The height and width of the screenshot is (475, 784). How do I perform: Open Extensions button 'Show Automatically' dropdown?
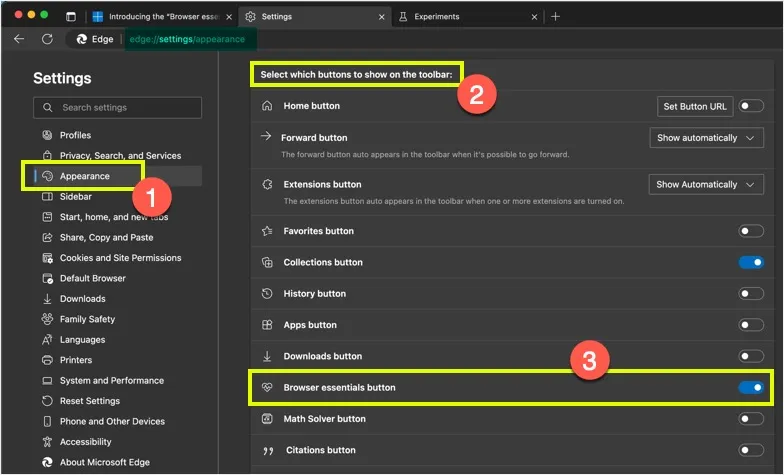coord(706,184)
